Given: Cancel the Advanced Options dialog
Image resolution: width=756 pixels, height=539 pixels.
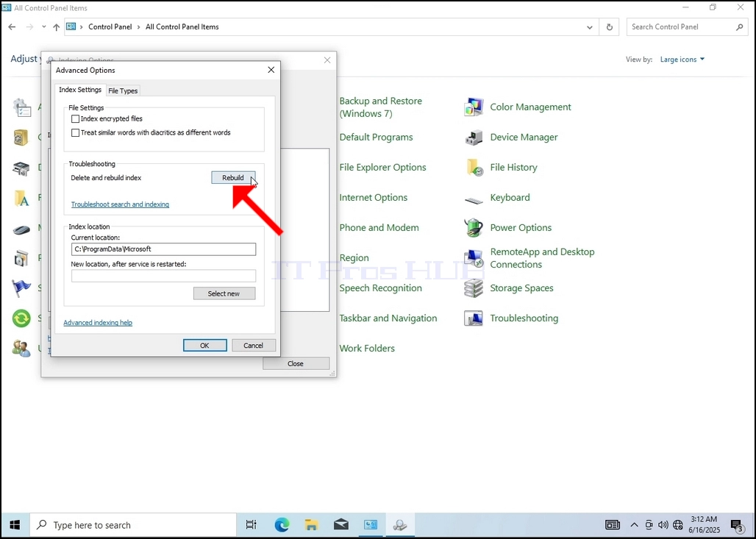Looking at the screenshot, I should coord(254,346).
